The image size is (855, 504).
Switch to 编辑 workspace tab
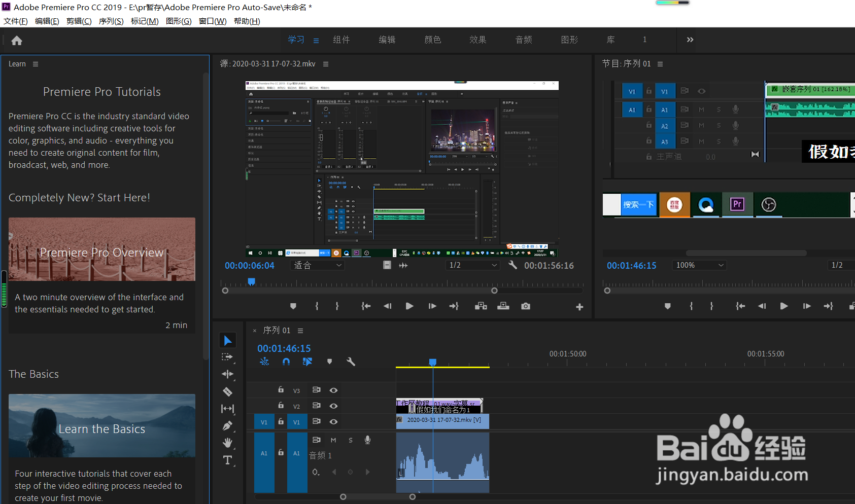(x=387, y=40)
